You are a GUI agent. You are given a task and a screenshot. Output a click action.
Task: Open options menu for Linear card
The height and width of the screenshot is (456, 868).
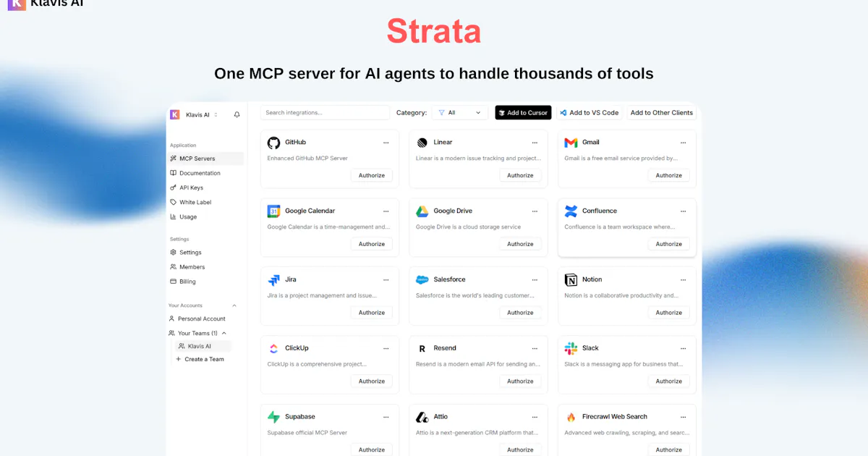point(535,143)
